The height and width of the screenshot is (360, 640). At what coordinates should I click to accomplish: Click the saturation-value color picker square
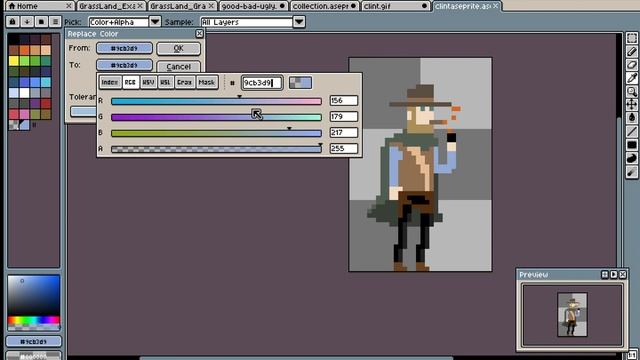coord(34,295)
